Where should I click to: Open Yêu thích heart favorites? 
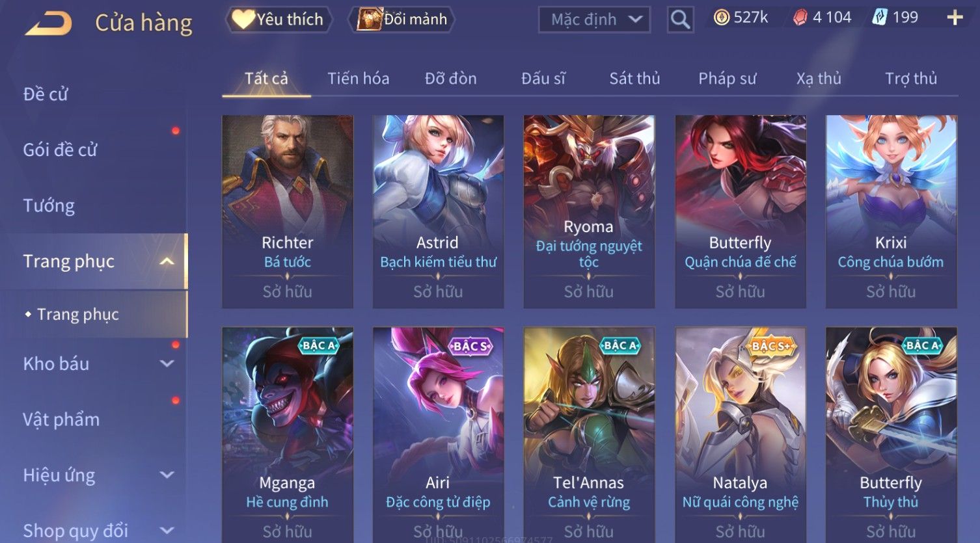(279, 20)
